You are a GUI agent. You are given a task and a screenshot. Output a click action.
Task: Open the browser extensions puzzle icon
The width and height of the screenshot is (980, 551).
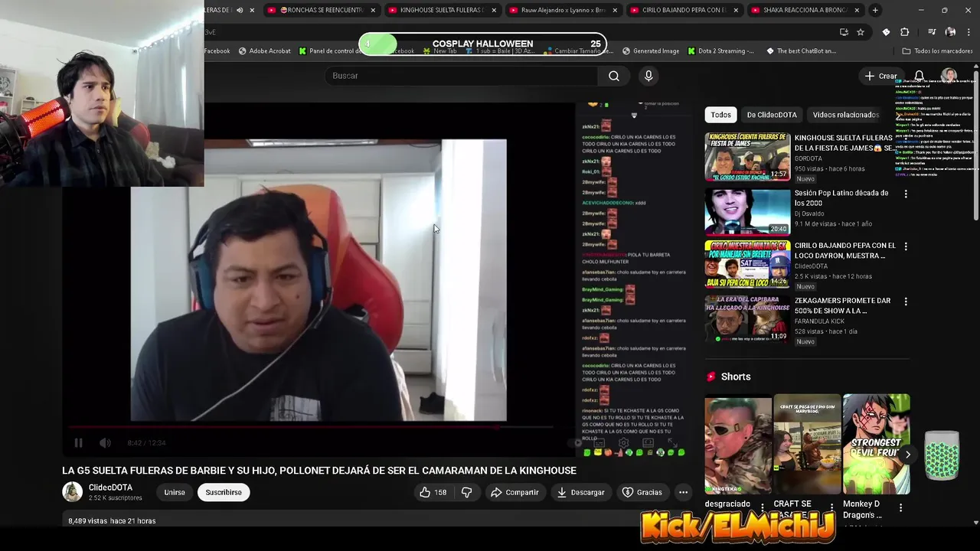[x=905, y=32]
